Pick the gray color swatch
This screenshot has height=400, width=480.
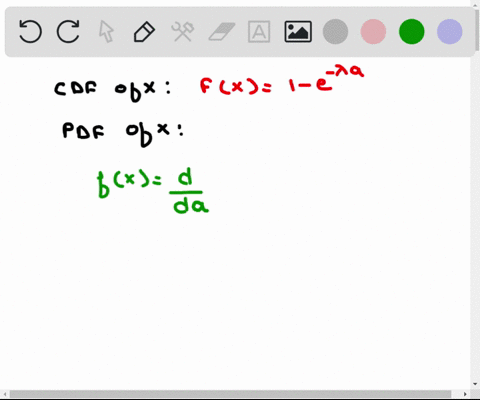(335, 32)
